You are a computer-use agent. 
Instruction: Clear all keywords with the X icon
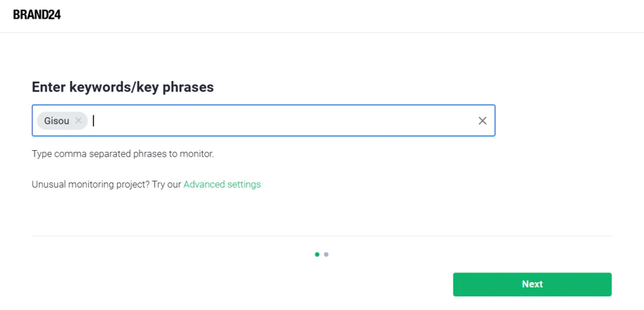482,121
